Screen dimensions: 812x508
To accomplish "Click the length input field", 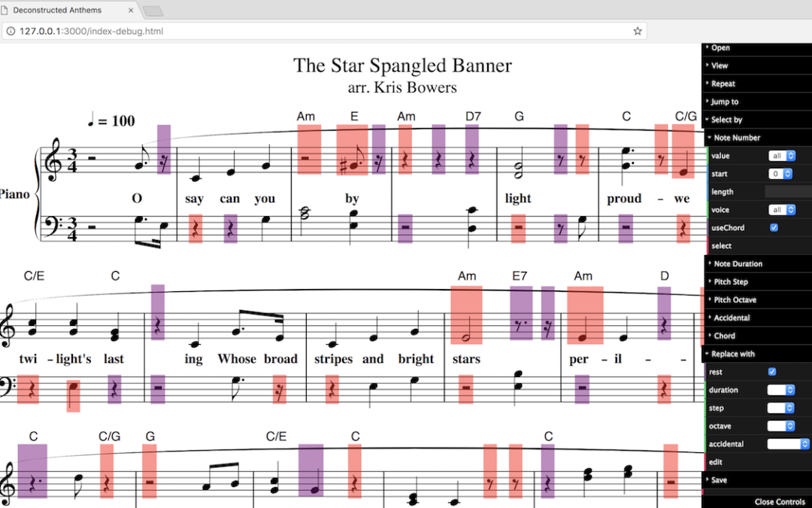I will click(788, 192).
